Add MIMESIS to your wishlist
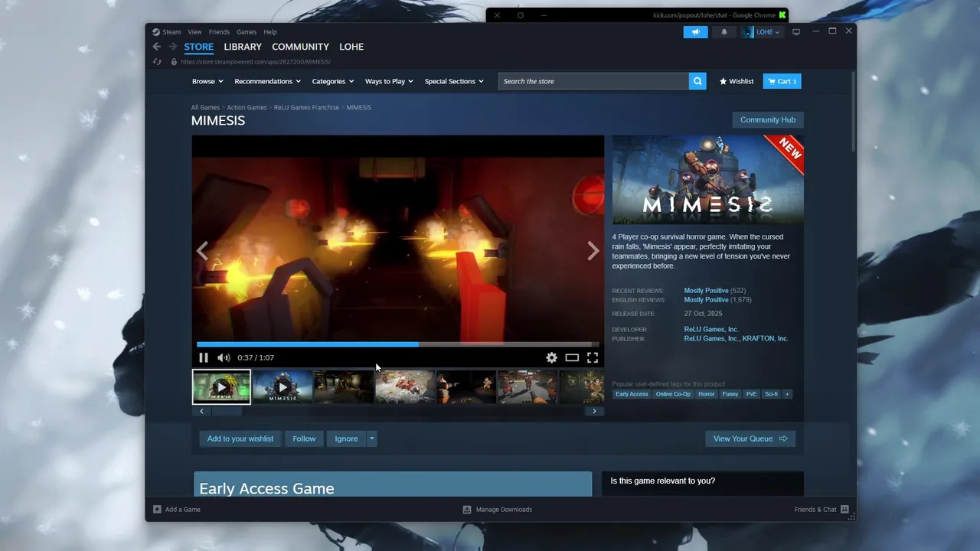 tap(240, 439)
